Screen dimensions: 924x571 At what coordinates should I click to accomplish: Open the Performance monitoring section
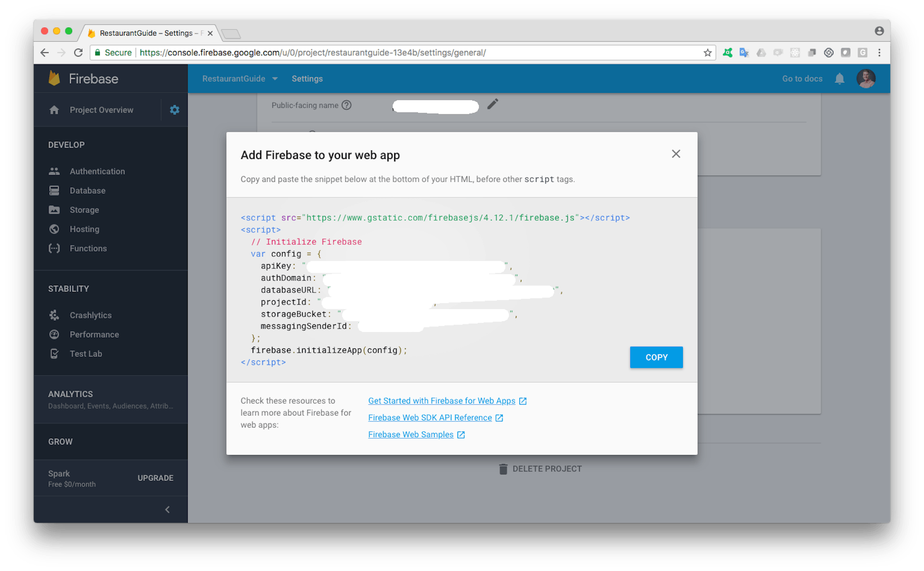click(94, 334)
